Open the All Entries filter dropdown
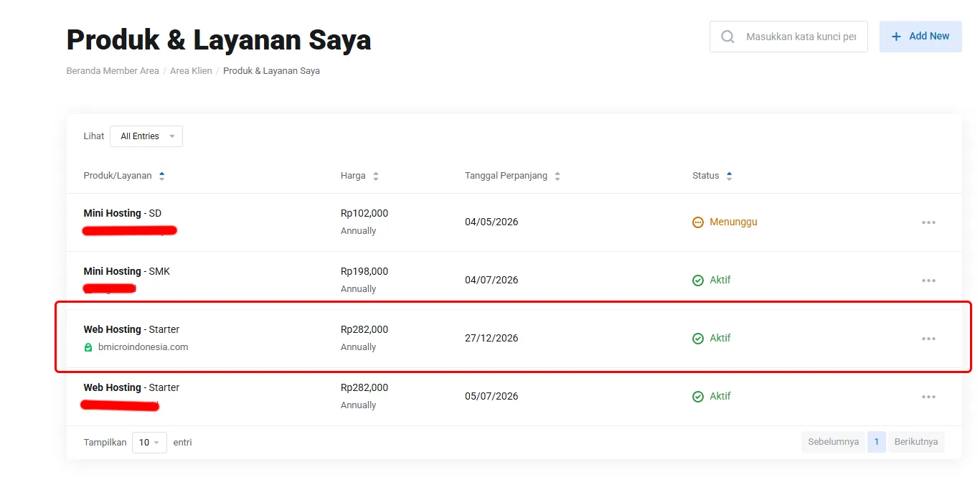Viewport: 980px width, 490px height. point(146,136)
